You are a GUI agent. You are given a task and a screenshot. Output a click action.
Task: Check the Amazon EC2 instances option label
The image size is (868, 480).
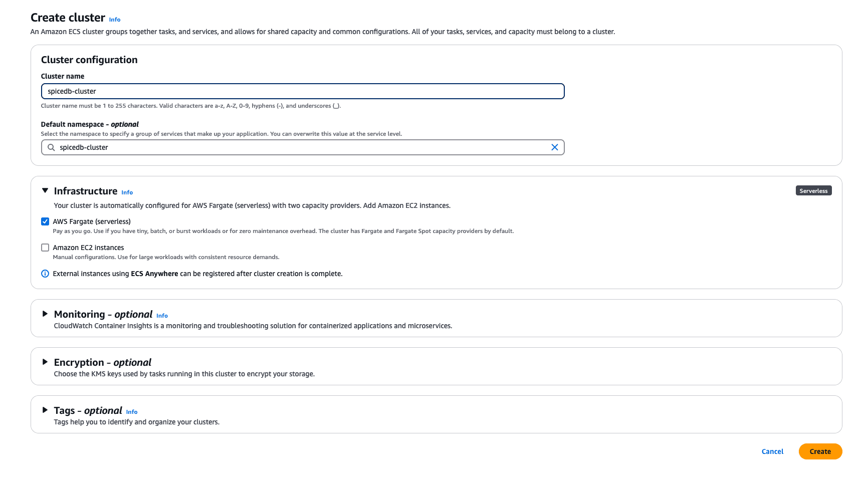pos(88,247)
